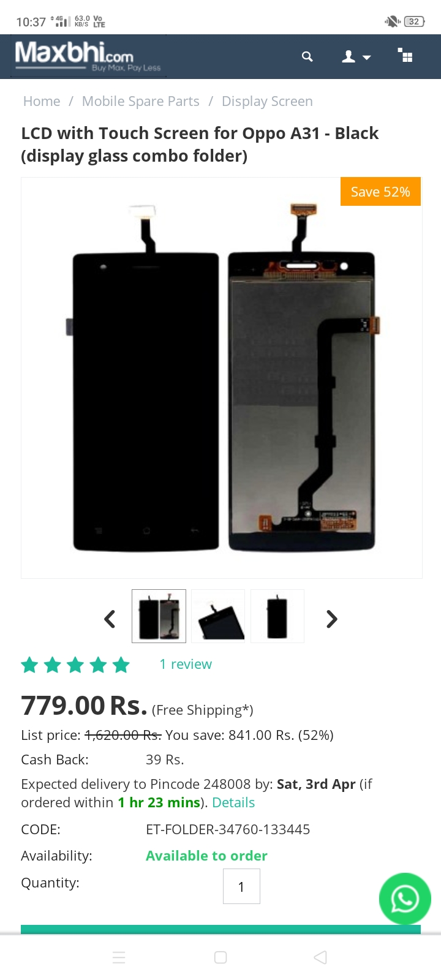Open Display Screen breadcrumb
The width and height of the screenshot is (441, 980).
pyautogui.click(x=267, y=101)
